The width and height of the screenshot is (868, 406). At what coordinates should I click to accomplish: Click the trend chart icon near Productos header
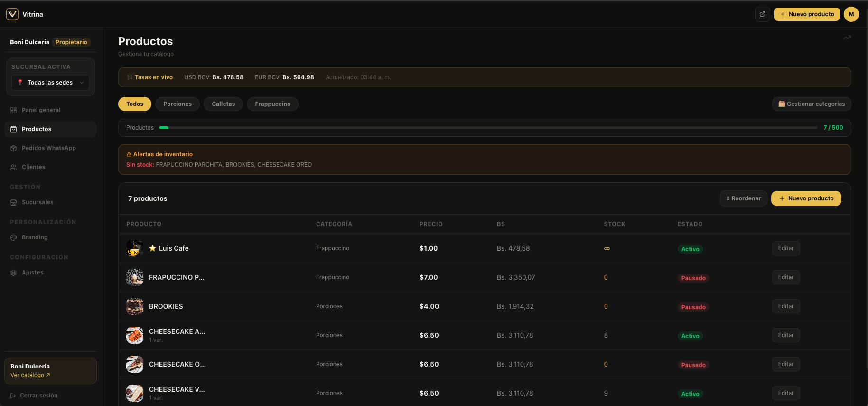point(847,38)
